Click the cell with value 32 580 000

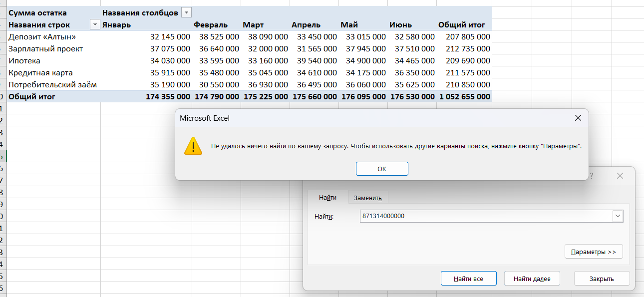pyautogui.click(x=412, y=36)
